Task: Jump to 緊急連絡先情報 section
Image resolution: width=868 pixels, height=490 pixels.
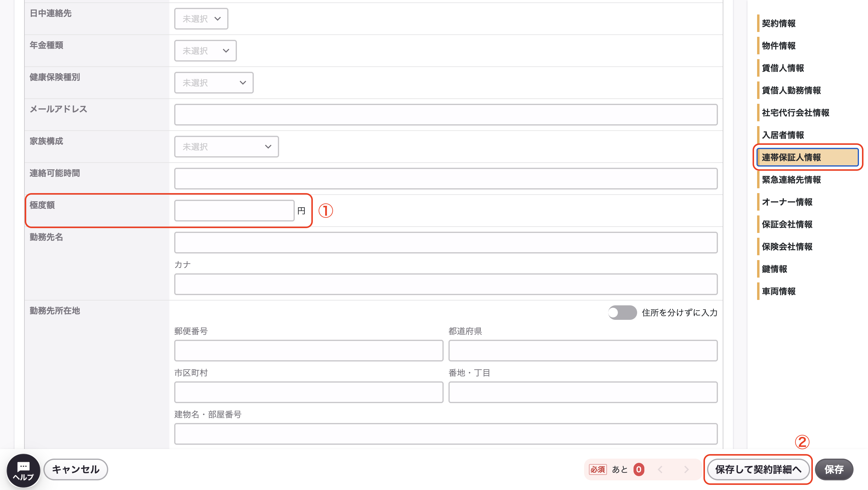Action: [x=791, y=180]
